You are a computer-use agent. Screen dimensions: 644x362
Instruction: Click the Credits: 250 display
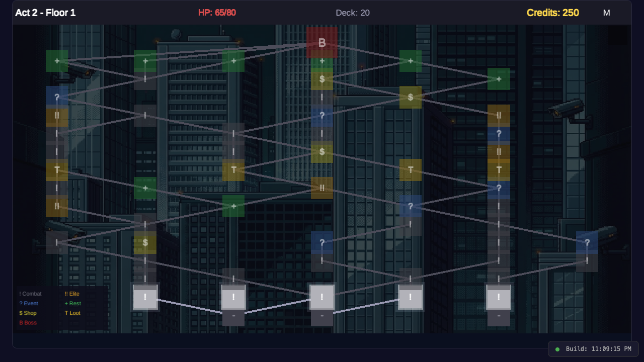552,13
